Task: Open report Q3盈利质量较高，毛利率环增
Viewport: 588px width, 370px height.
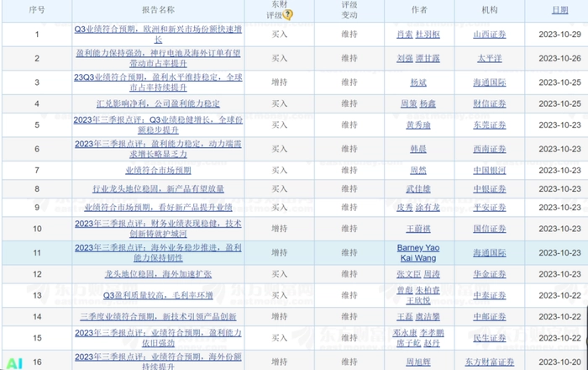Action: click(158, 295)
